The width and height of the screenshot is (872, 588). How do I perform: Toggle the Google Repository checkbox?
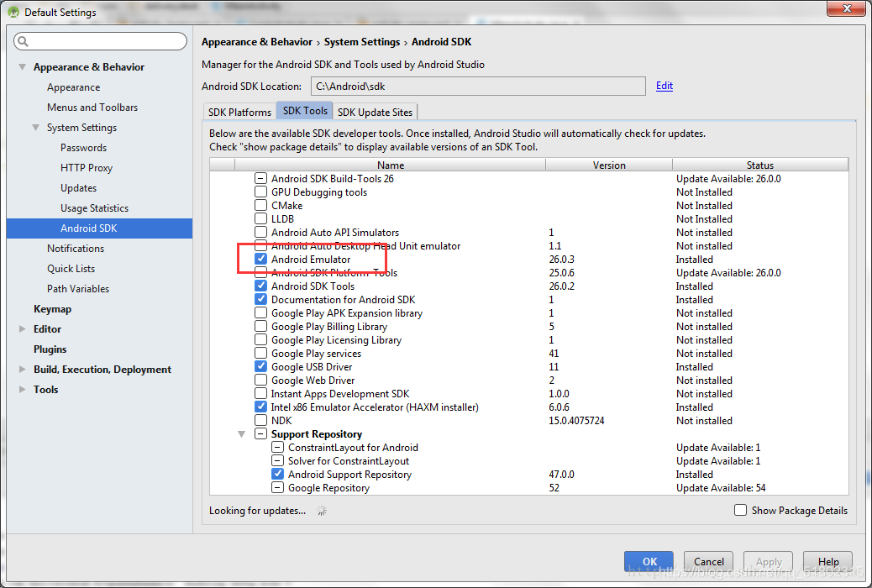(277, 488)
